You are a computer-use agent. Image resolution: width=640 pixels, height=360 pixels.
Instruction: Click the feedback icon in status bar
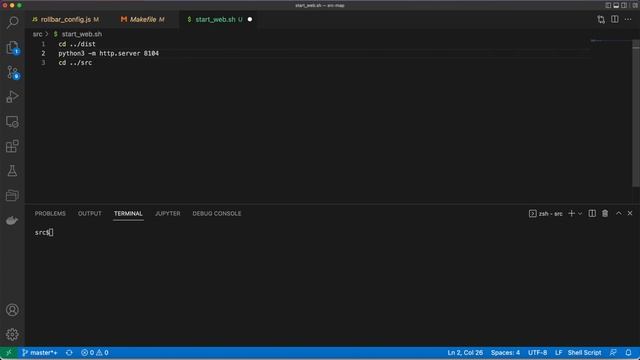point(613,353)
